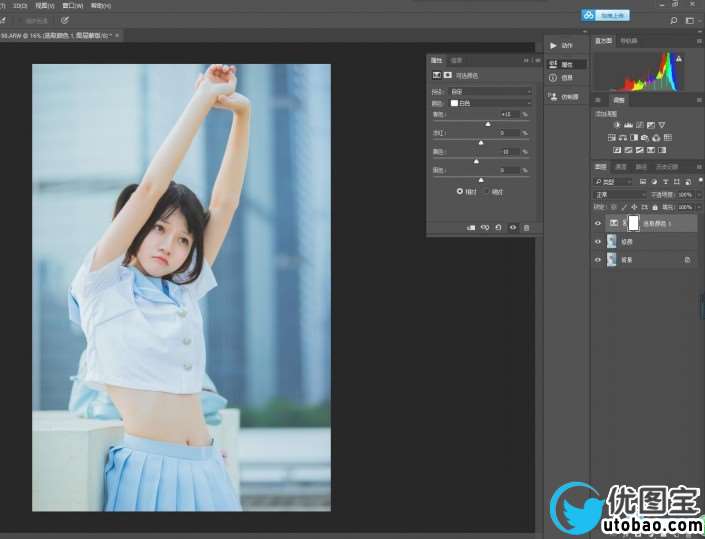Click the view previous state icon in Properties
The width and height of the screenshot is (705, 539).
click(x=484, y=228)
